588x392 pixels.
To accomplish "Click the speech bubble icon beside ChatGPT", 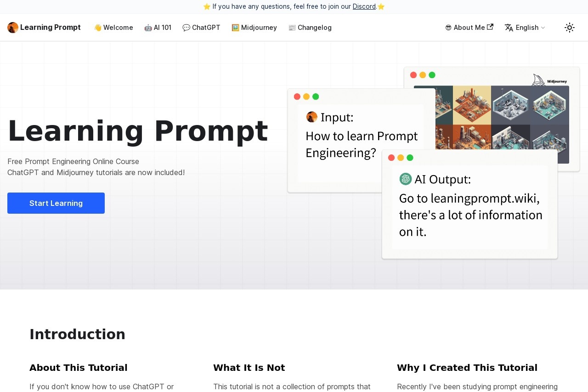I will tap(186, 28).
